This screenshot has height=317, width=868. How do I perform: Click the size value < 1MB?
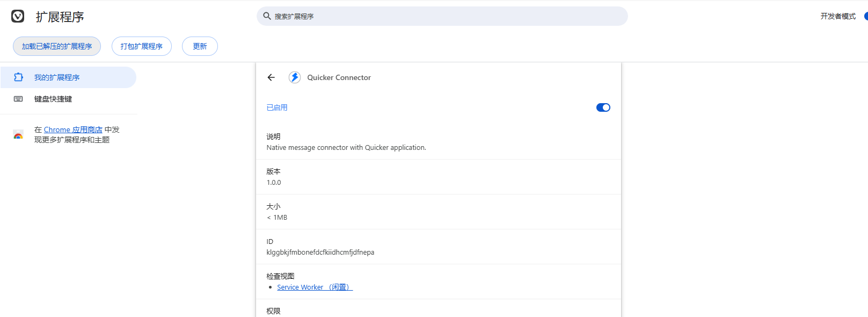pos(277,218)
